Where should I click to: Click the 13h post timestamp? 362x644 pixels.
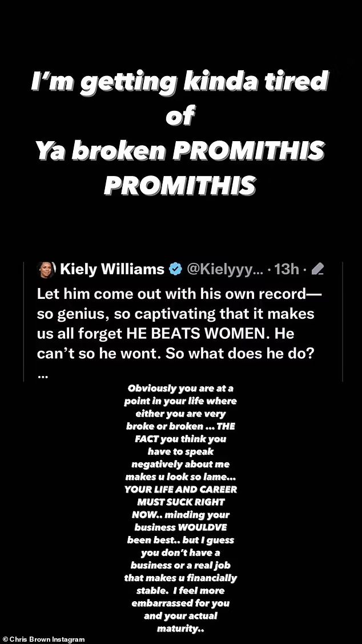[x=285, y=270]
